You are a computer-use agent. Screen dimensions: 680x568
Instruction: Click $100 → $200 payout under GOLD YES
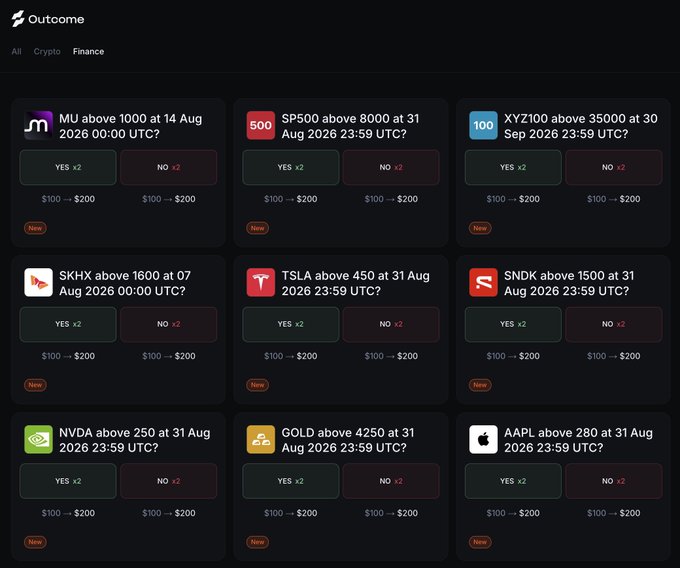click(x=291, y=513)
